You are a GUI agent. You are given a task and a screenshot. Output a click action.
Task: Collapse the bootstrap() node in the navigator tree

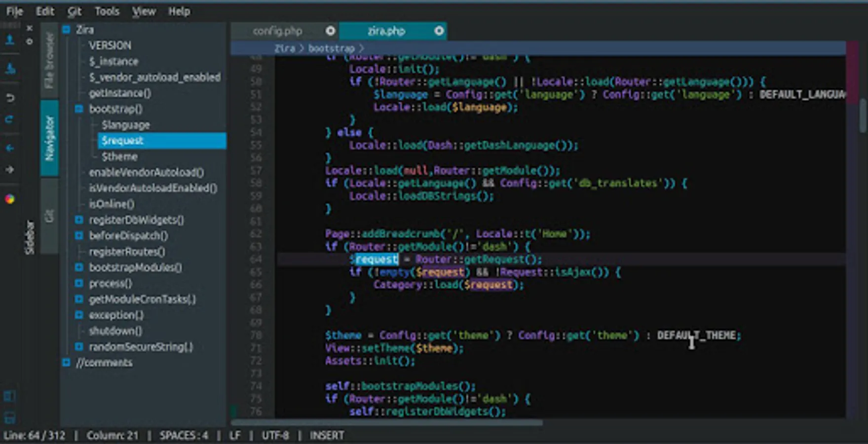click(x=79, y=109)
